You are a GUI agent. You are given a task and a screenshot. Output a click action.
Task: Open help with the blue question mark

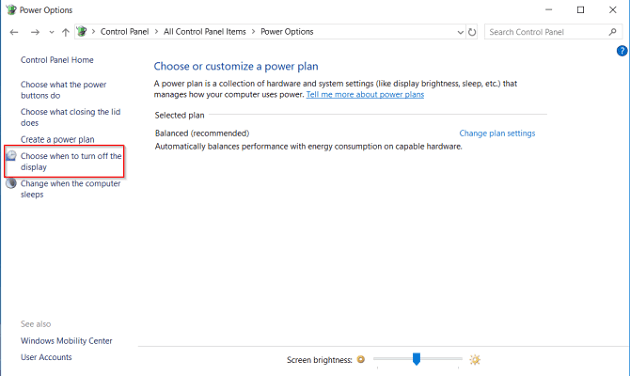622,51
